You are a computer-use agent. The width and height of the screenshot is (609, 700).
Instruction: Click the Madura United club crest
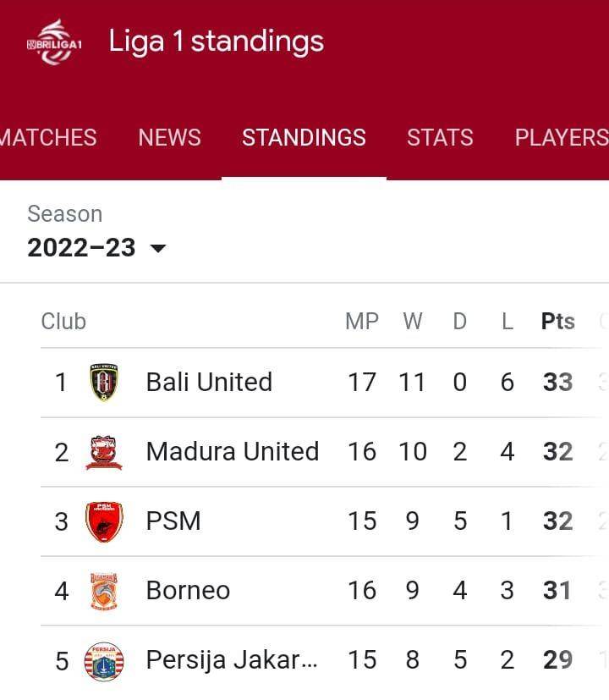point(103,452)
